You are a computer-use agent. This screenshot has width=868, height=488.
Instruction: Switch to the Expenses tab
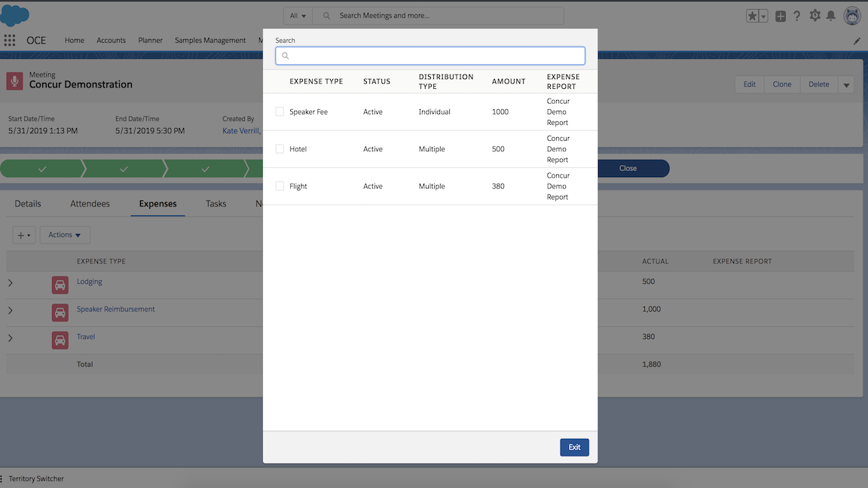point(157,203)
